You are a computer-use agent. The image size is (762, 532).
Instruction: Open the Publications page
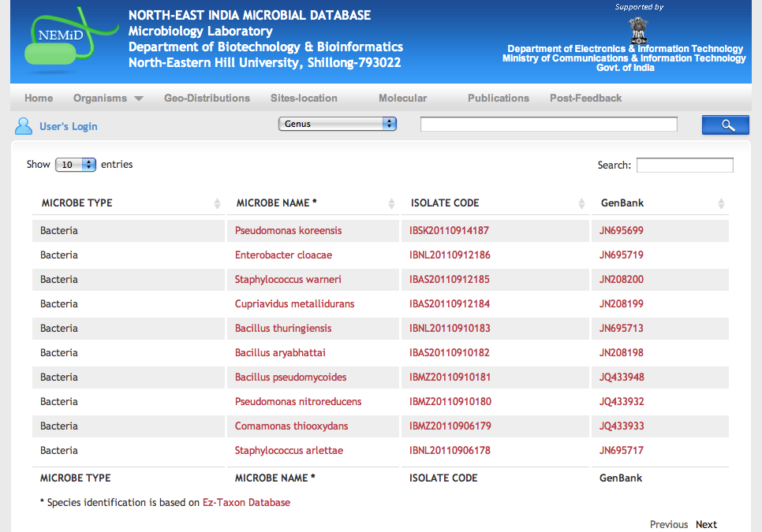499,98
